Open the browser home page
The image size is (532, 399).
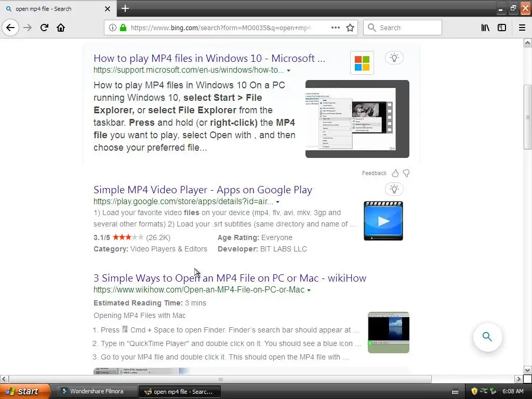(61, 28)
